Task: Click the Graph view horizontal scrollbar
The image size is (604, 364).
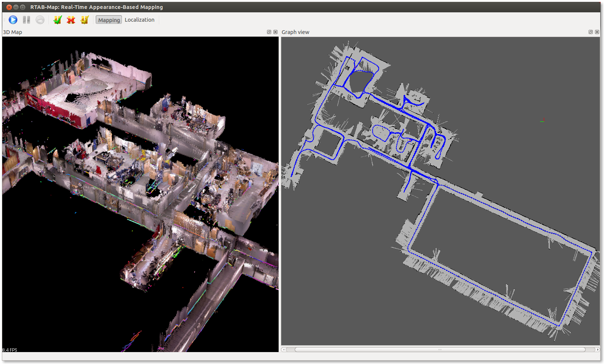Action: click(x=440, y=350)
